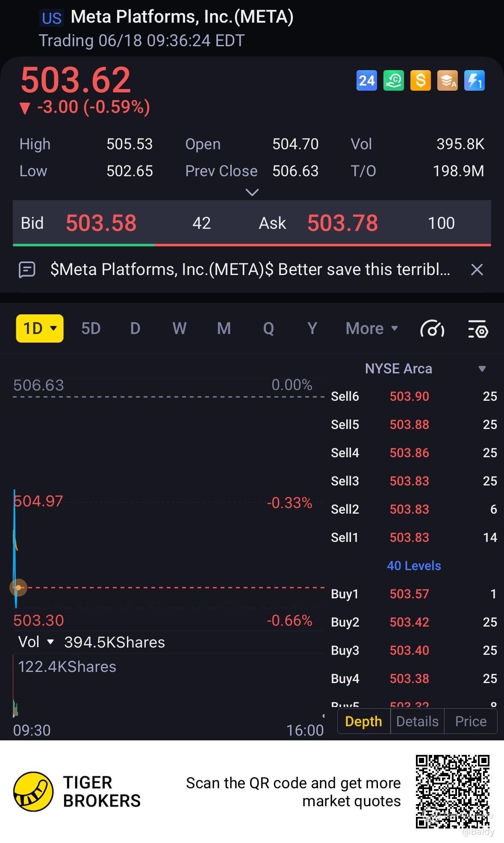Viewport: 504px width, 843px height.
Task: Open the 1D timeframe dropdown
Action: [x=40, y=328]
